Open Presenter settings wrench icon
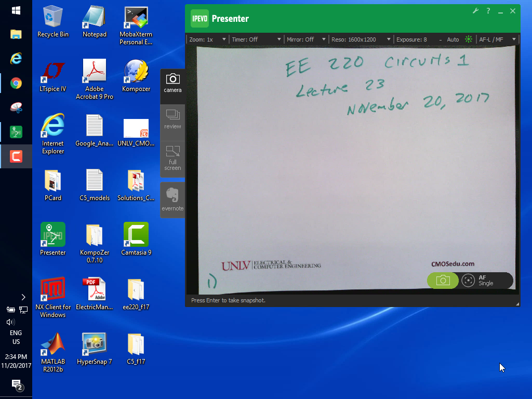 coord(475,11)
